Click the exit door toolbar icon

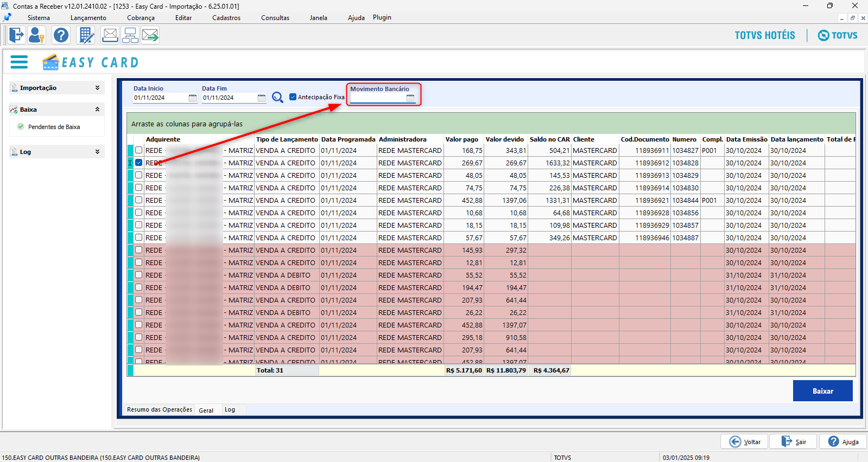pos(16,35)
